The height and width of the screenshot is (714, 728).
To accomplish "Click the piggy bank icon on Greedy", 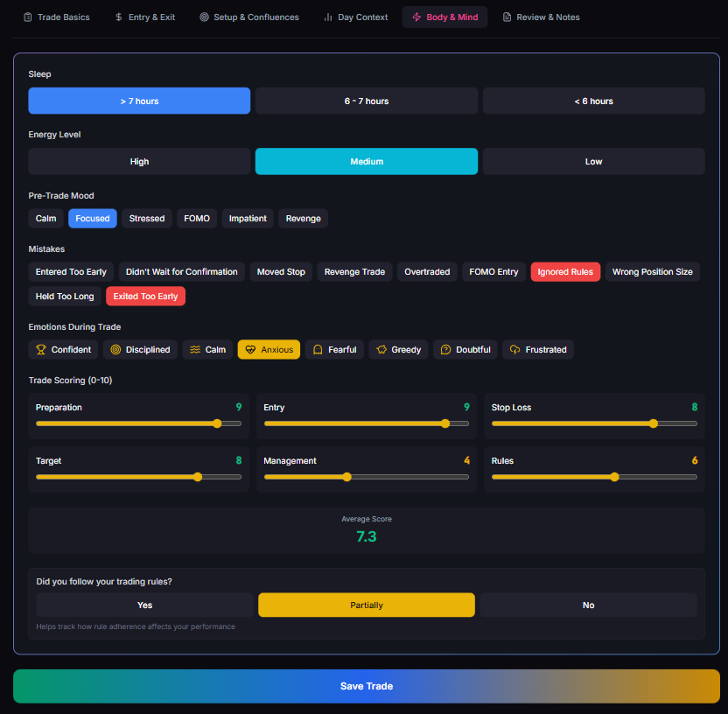I will pyautogui.click(x=381, y=350).
